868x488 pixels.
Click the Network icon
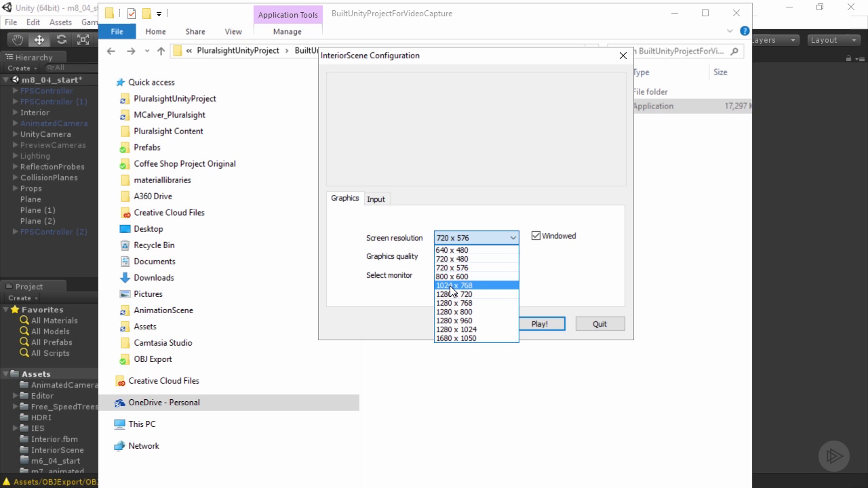[x=120, y=446]
